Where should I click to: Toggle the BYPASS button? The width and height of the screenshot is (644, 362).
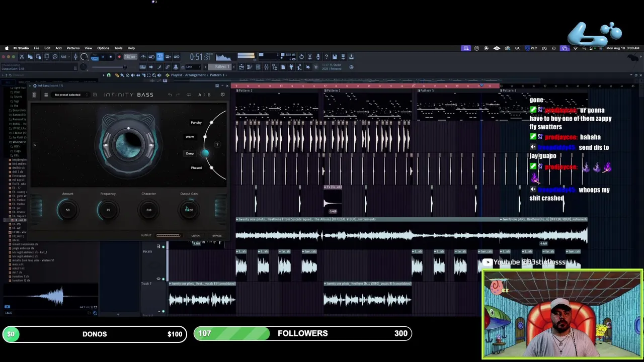coord(217,235)
